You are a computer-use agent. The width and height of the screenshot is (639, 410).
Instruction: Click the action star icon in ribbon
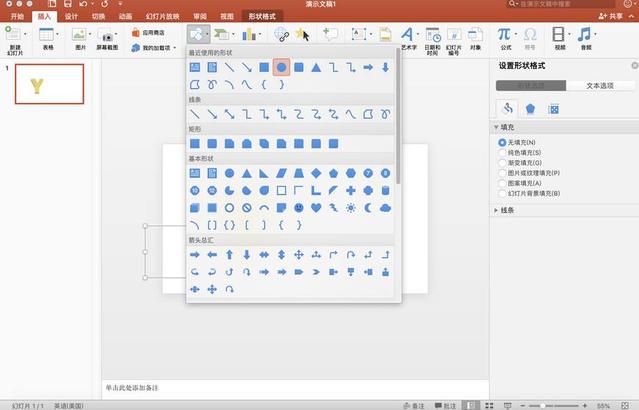[302, 34]
